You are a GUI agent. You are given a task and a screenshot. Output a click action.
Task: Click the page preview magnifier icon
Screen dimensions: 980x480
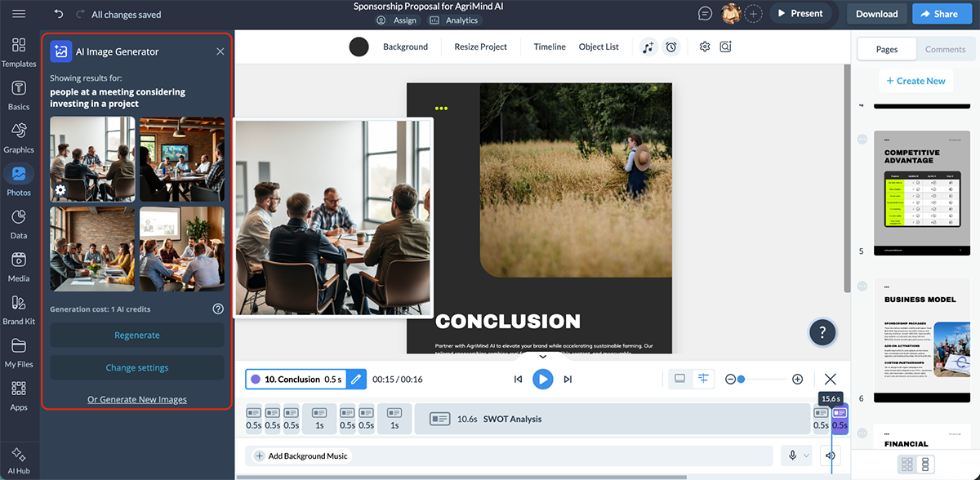(x=725, y=47)
